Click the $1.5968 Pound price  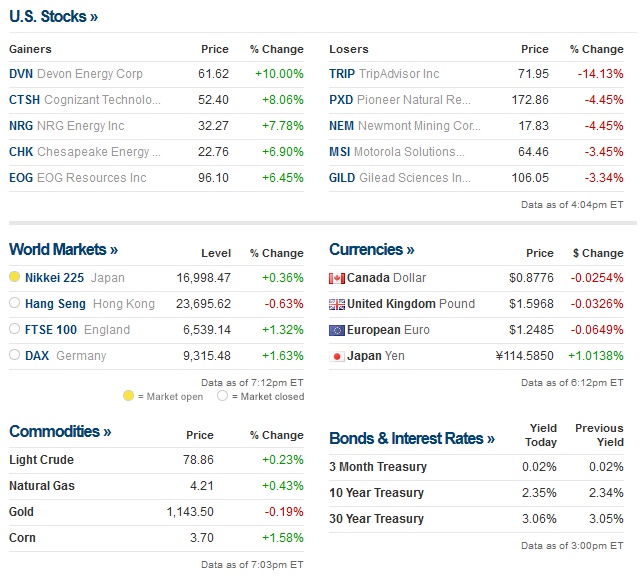click(531, 304)
